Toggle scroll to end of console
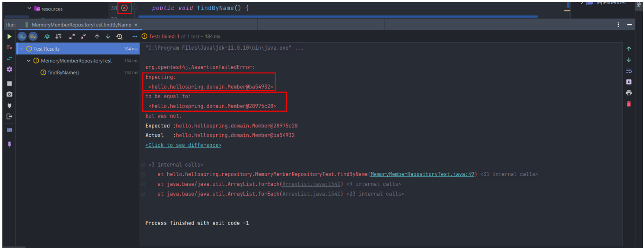This screenshot has height=252, width=644. [x=628, y=82]
